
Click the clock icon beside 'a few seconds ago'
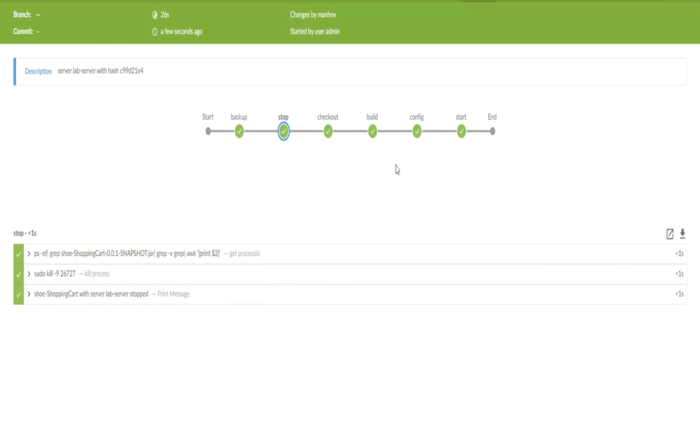[154, 32]
